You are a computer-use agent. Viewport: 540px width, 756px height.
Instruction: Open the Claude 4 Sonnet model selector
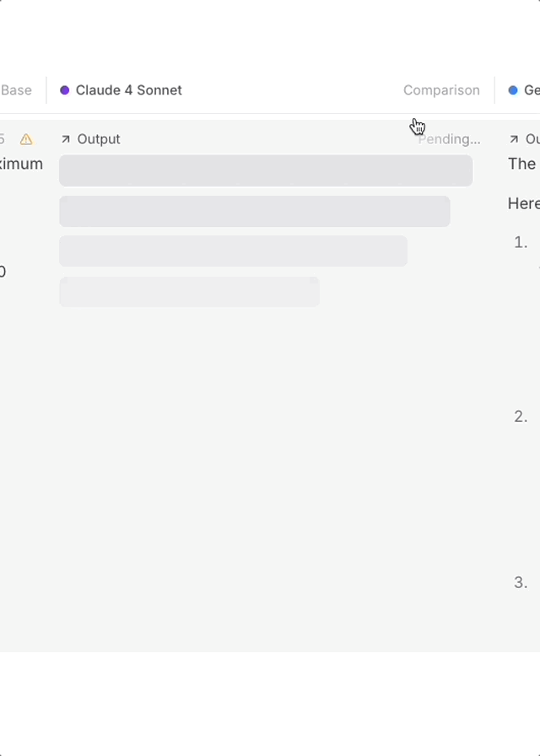pos(121,89)
